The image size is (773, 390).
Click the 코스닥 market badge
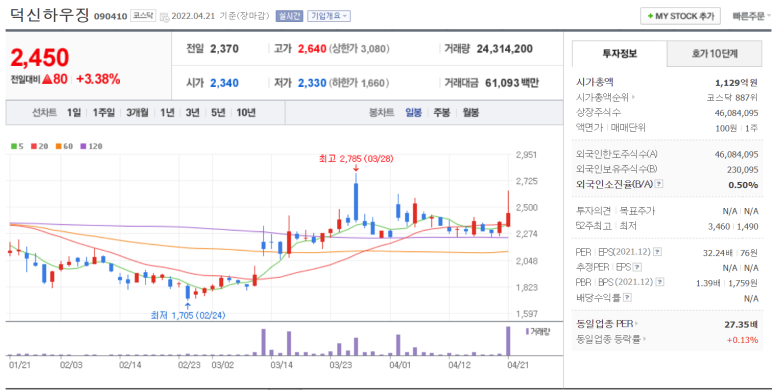click(143, 16)
